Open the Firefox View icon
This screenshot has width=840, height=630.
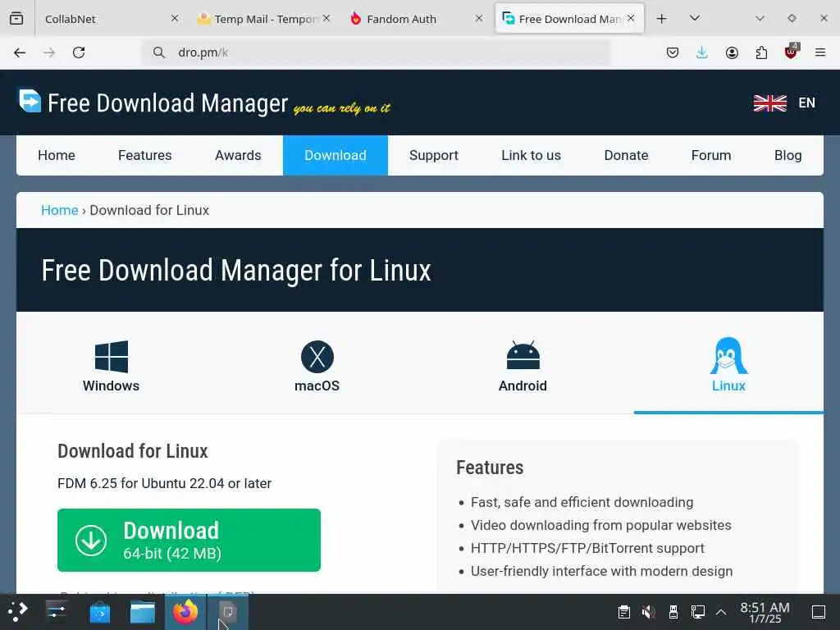click(x=16, y=19)
